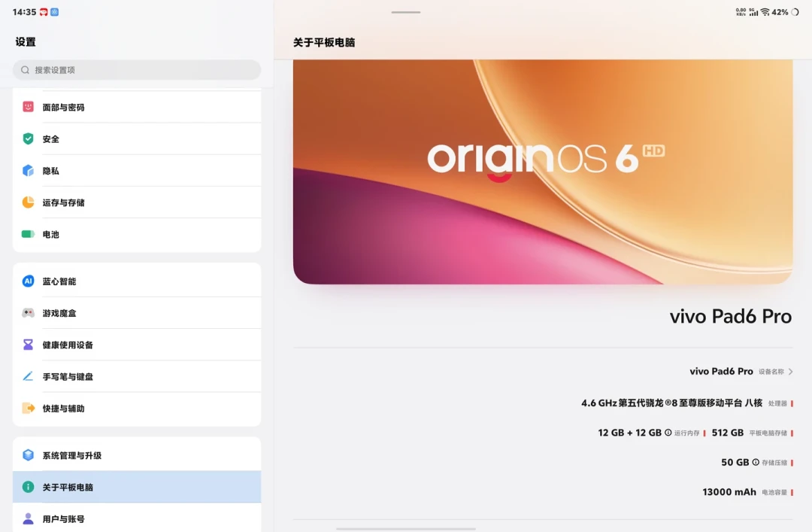Tap the 健康使用设备 hourglass icon
This screenshot has width=812, height=532.
(x=28, y=345)
